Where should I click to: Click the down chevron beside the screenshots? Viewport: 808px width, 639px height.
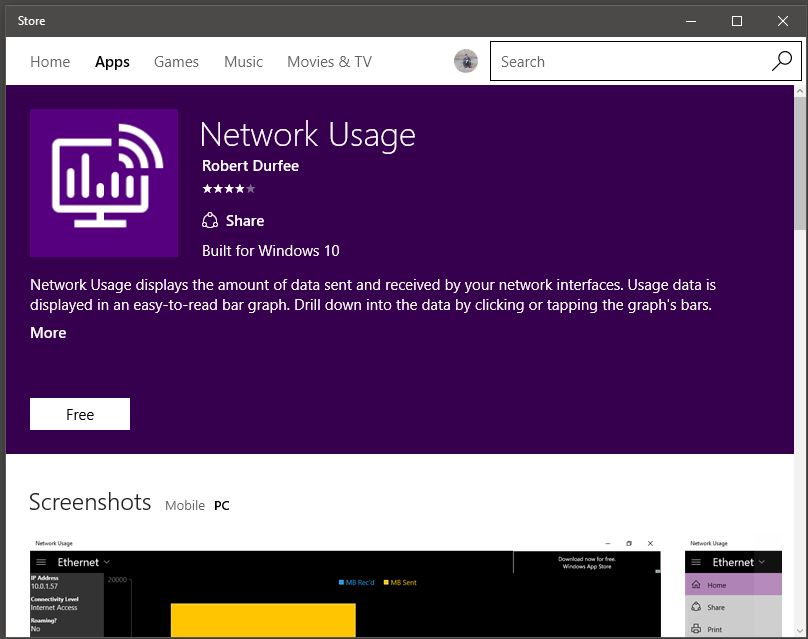(x=799, y=630)
